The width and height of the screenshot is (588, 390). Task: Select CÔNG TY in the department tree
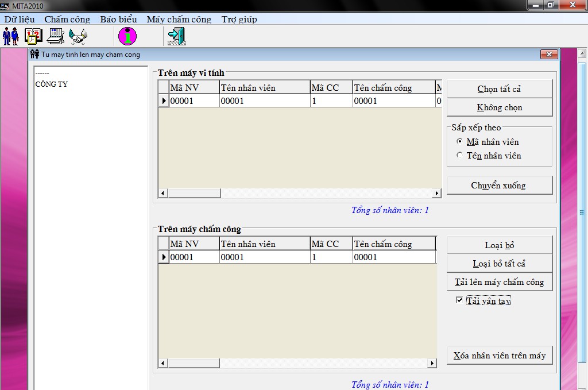[x=51, y=84]
